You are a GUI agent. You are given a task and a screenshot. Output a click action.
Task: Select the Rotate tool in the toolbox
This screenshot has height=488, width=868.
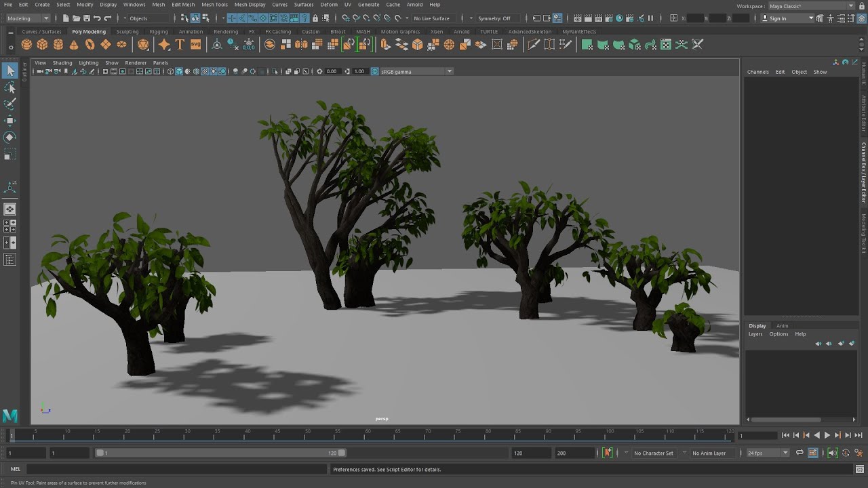click(x=9, y=137)
